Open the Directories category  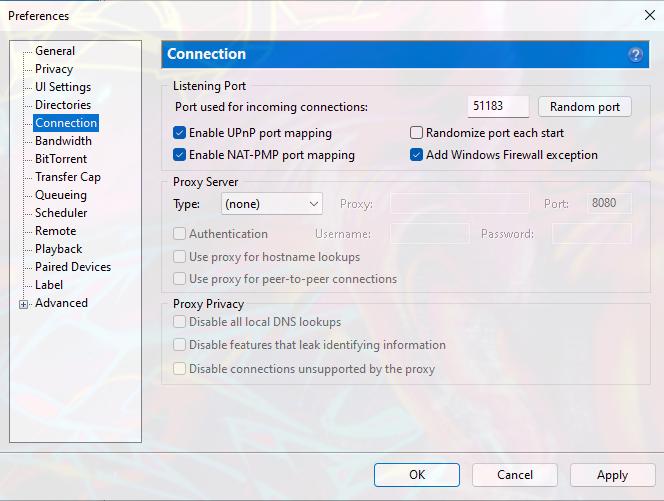click(x=63, y=105)
